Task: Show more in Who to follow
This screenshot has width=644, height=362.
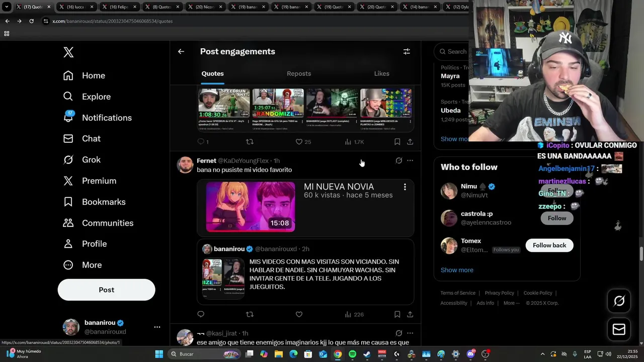Action: (x=457, y=270)
